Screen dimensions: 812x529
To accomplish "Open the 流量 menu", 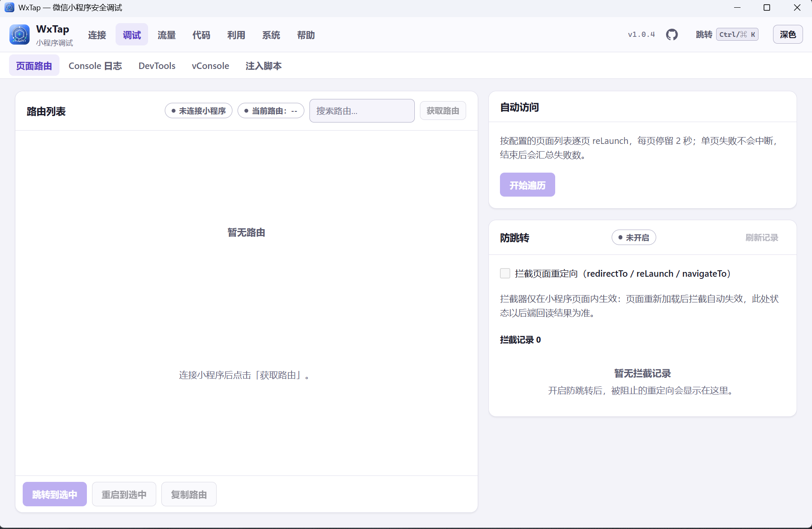I will [x=167, y=35].
